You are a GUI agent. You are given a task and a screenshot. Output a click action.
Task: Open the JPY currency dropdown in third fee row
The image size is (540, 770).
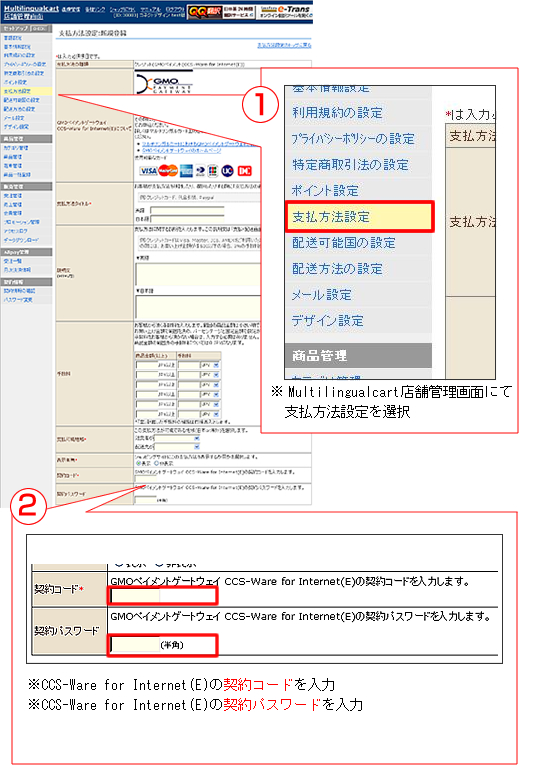pyautogui.click(x=210, y=385)
